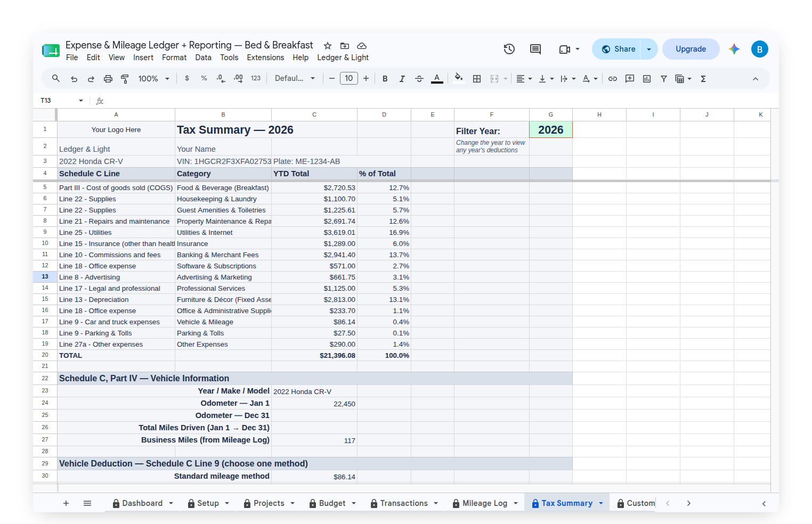The height and width of the screenshot is (524, 812).
Task: Move the document to a folder
Action: [345, 46]
